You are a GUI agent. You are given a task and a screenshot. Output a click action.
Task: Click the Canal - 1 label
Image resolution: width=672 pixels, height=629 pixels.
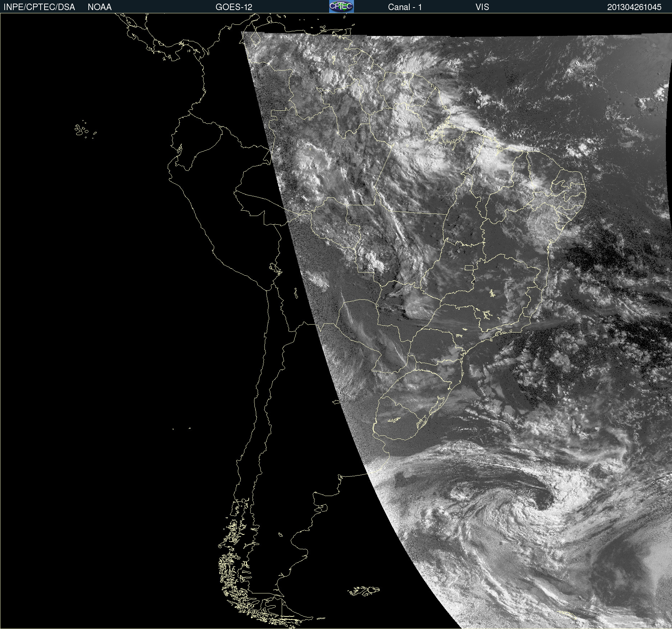pos(405,7)
